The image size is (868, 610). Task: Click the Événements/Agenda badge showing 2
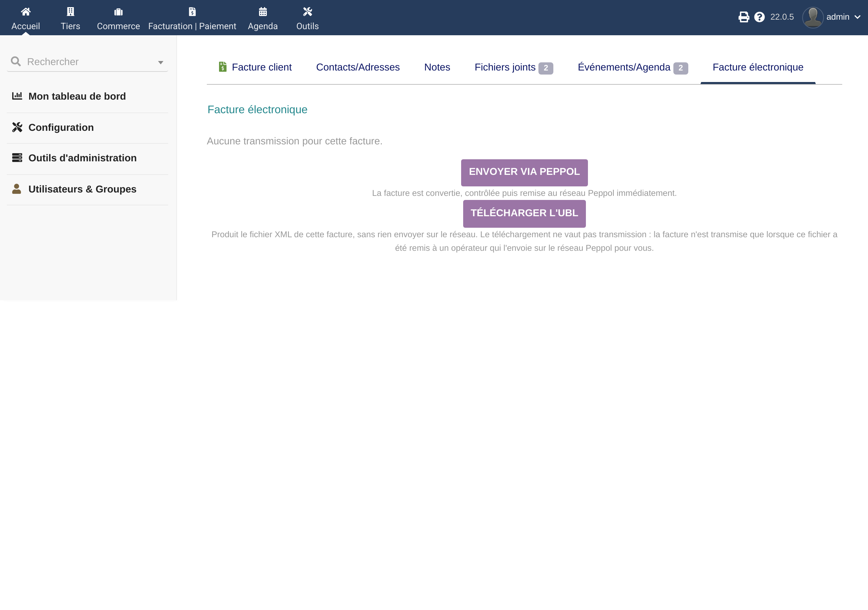tap(680, 68)
